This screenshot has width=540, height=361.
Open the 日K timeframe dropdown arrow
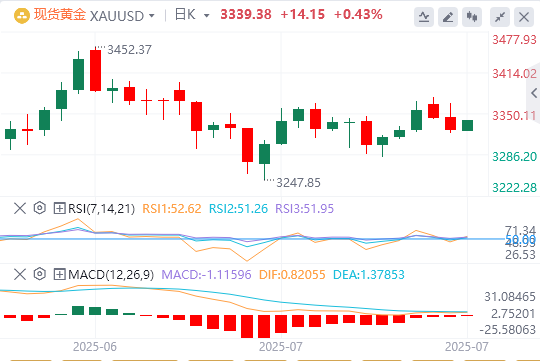[x=207, y=16]
